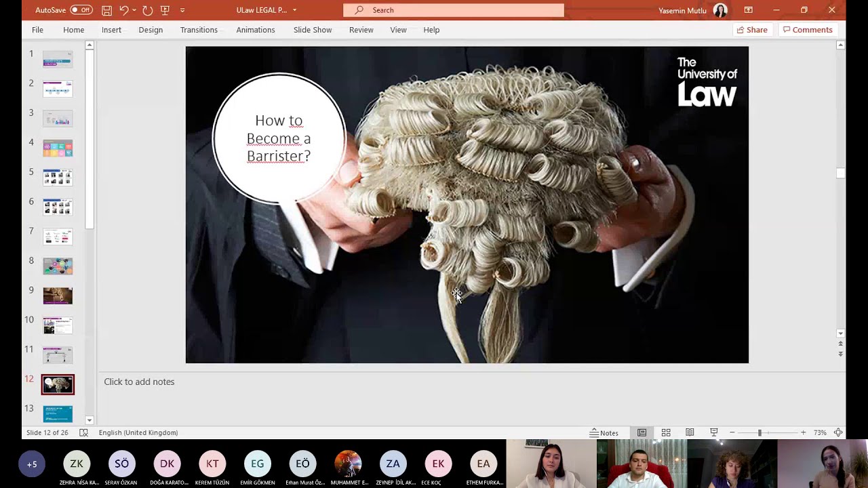
Task: Toggle the Notes pane button
Action: (x=604, y=432)
